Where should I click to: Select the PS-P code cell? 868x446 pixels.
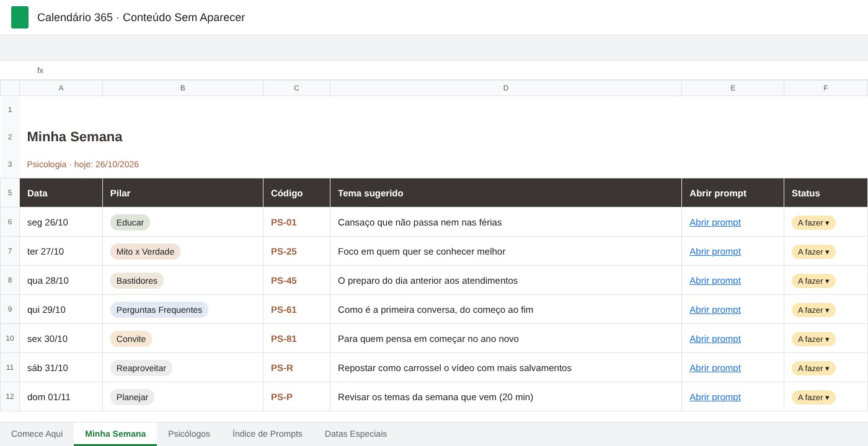click(x=296, y=396)
